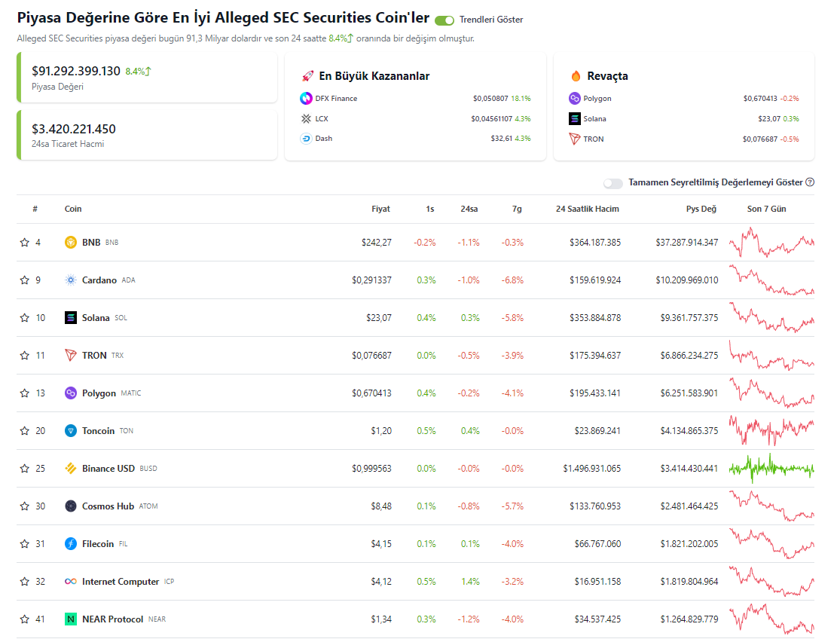
Task: Open the Internet Computer coin page
Action: coord(121,582)
